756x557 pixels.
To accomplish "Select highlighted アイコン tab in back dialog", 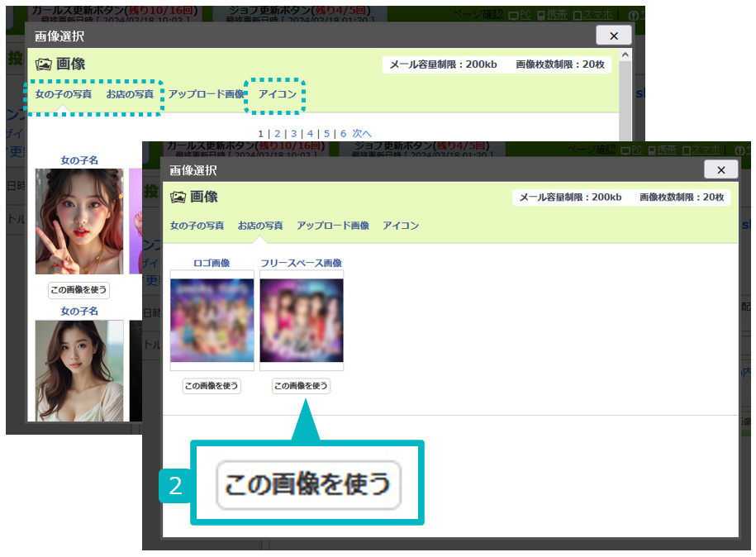I will pos(277,94).
